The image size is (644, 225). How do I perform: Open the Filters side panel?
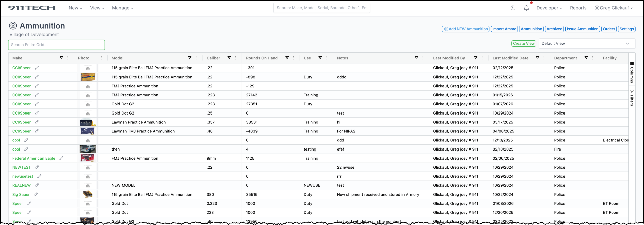pyautogui.click(x=632, y=98)
